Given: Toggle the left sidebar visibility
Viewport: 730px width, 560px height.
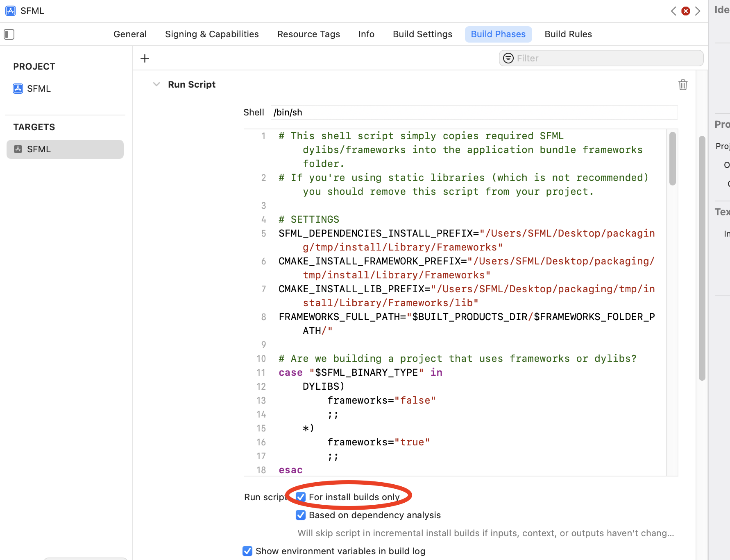Looking at the screenshot, I should point(9,34).
